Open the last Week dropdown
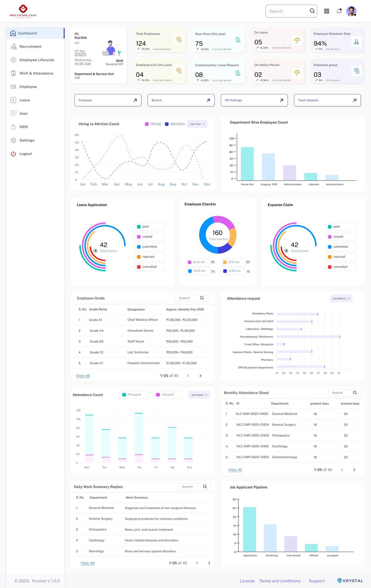Viewport: 371px width, 588px height. click(199, 395)
